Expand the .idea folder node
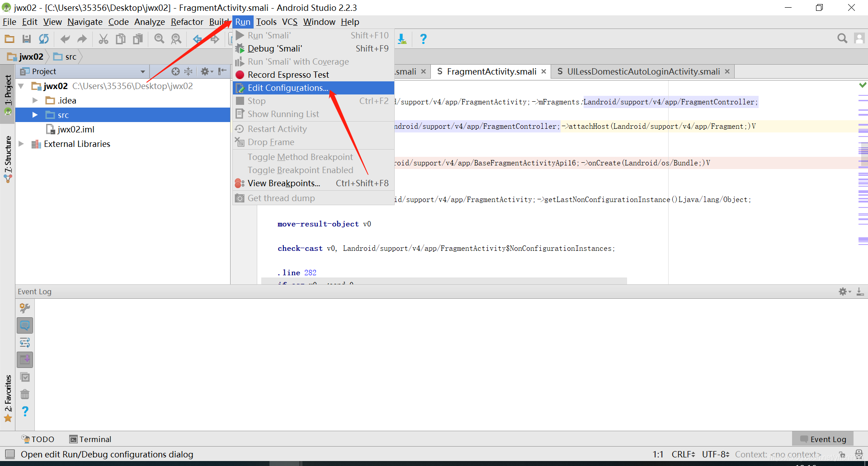Viewport: 868px width, 466px height. pyautogui.click(x=35, y=100)
